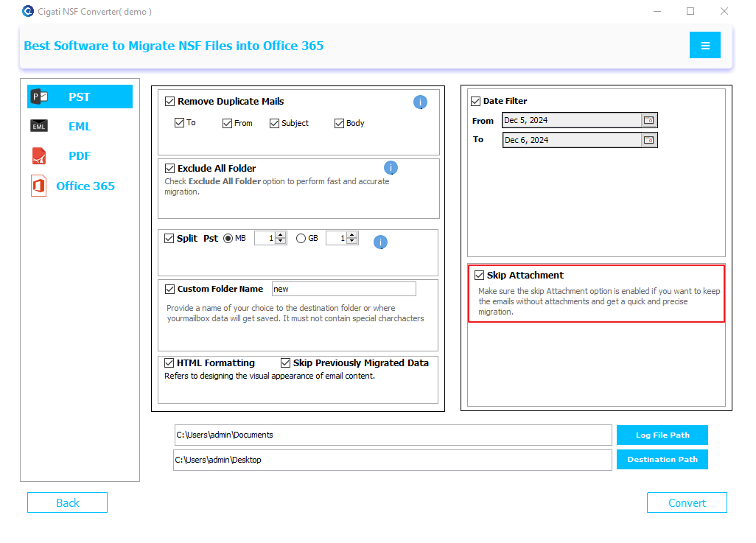Click the PDF format icon
Screen dimensions: 756x543
(x=39, y=156)
